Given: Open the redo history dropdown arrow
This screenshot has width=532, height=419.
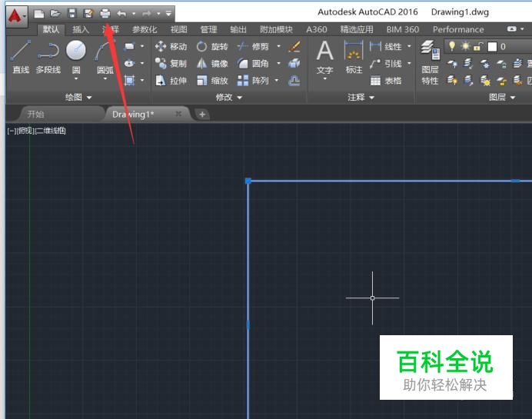Looking at the screenshot, I should pos(158,14).
